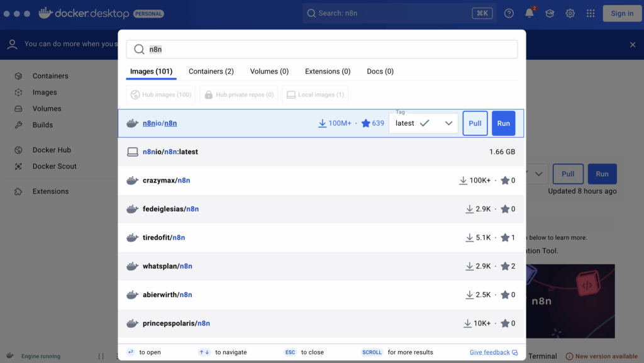Expand the Tag dropdown showing latest
The width and height of the screenshot is (644, 363).
click(423, 123)
